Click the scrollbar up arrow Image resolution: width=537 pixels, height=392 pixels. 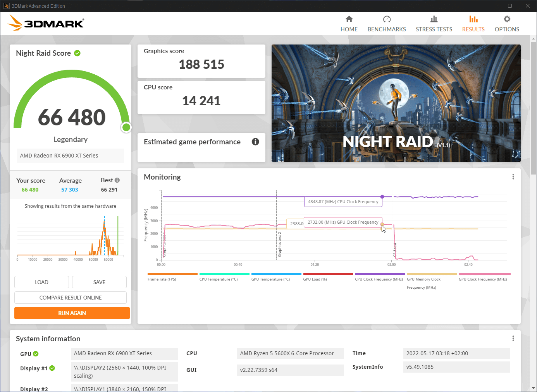click(x=534, y=39)
